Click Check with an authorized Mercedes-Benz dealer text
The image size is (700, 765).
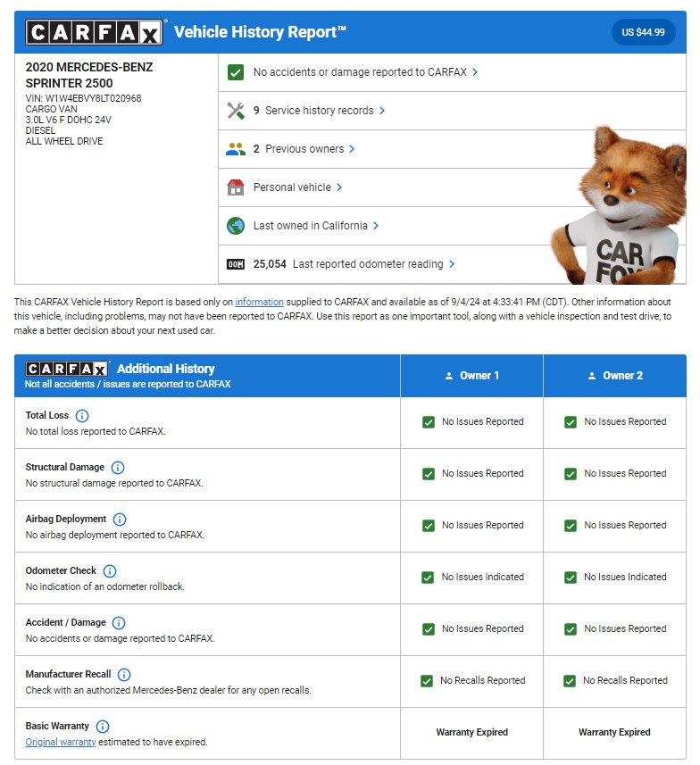[168, 690]
